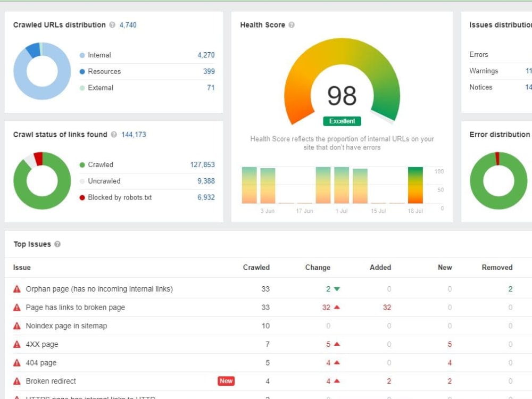
Task: Open Noindex page in sitemap issue
Action: [x=66, y=326]
